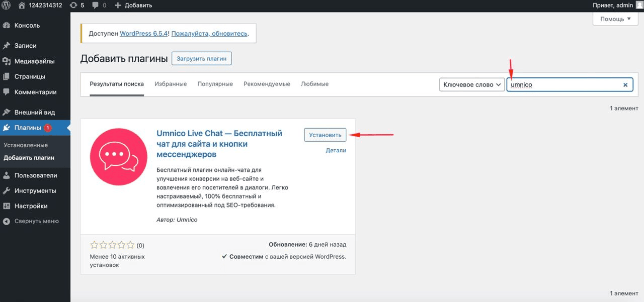Click the Загрузить плагин button
Image resolution: width=644 pixels, height=302 pixels.
(201, 58)
